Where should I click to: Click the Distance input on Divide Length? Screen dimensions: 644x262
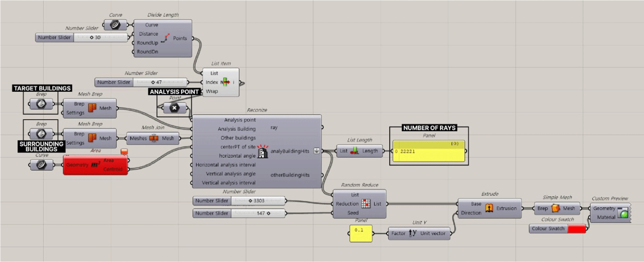[148, 34]
